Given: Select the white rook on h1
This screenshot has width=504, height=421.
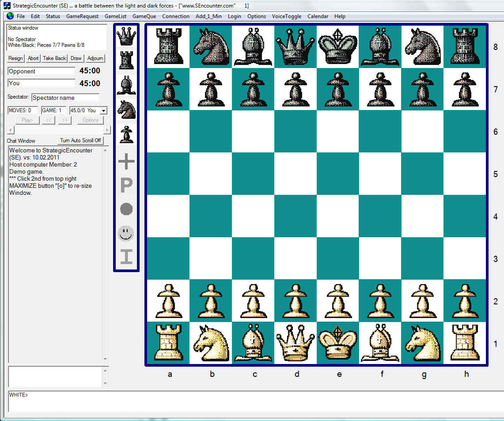Looking at the screenshot, I should pyautogui.click(x=465, y=342).
